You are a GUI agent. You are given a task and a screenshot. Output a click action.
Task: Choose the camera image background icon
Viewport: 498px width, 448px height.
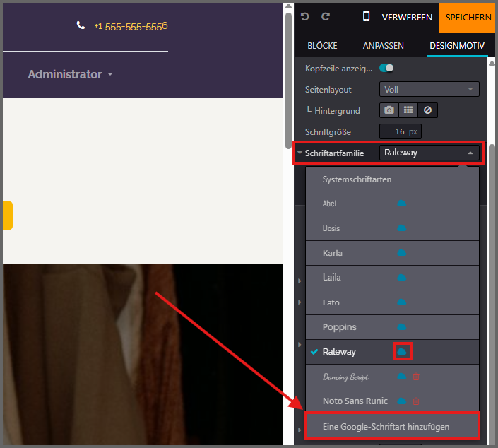coord(389,110)
